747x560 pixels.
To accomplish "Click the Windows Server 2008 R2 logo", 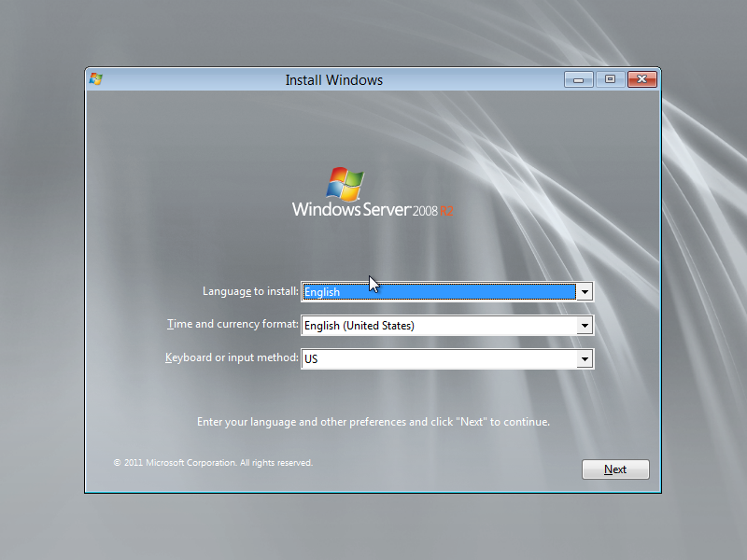I will click(x=373, y=192).
